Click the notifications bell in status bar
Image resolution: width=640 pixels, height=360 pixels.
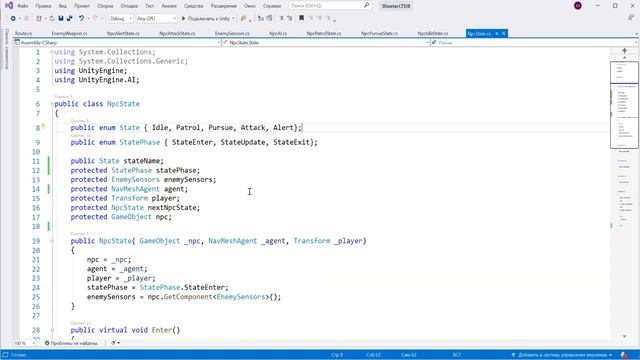(x=624, y=355)
